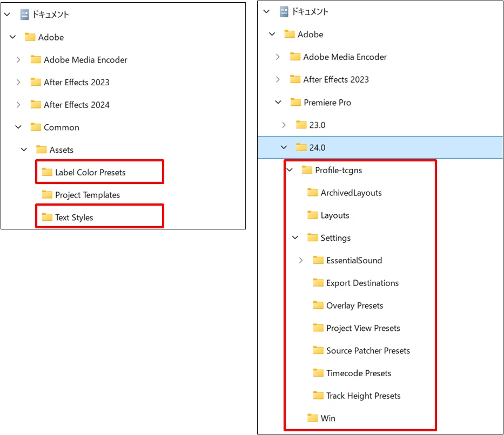Viewport: 504px width, 435px height.
Task: Click Adobe Media Encoder folder icon in right tree
Action: point(295,57)
